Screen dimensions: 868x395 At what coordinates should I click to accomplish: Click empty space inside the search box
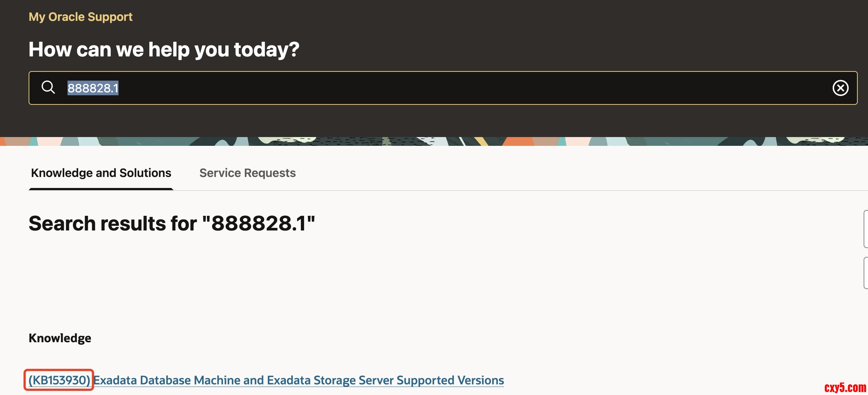tap(440, 88)
